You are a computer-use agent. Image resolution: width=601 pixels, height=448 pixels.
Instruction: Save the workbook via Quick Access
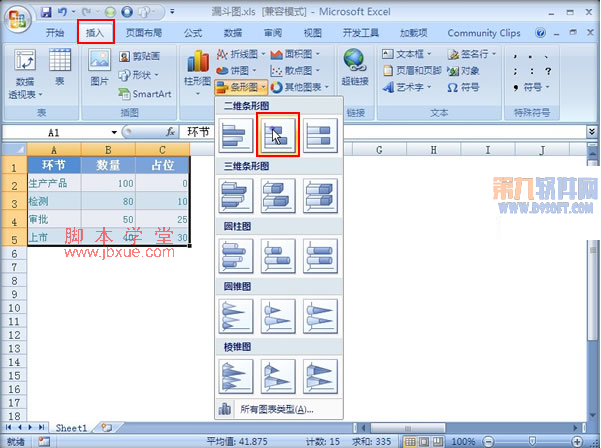46,12
